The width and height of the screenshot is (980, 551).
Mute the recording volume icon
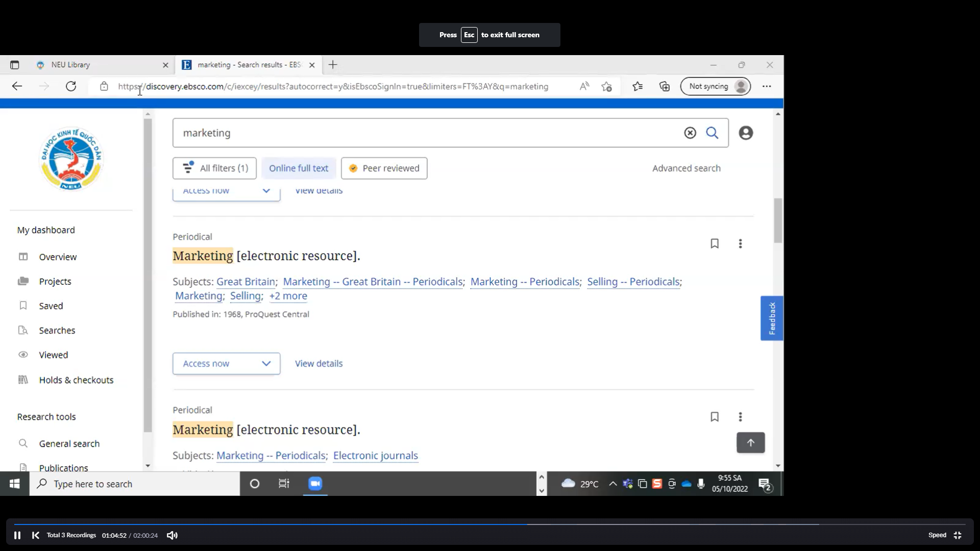pyautogui.click(x=172, y=535)
